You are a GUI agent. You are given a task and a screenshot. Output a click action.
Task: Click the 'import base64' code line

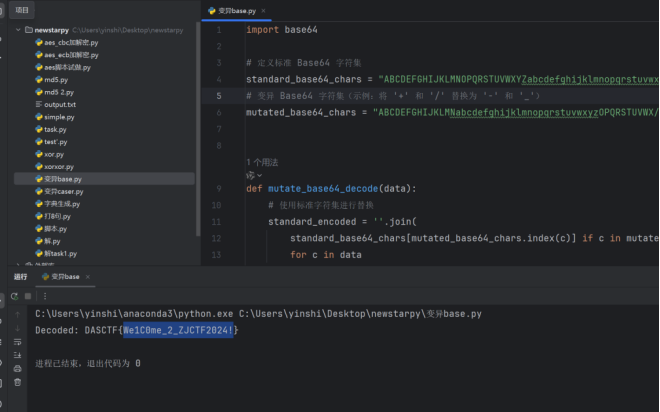(282, 30)
